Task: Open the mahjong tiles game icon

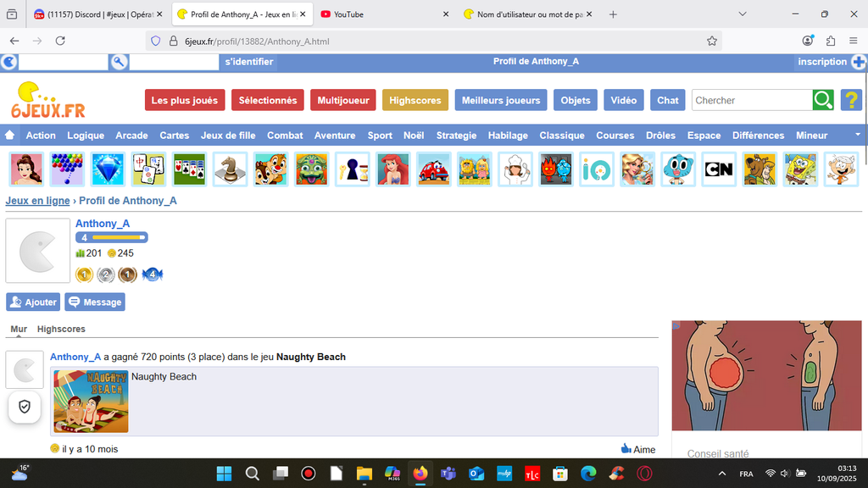Action: (x=148, y=169)
